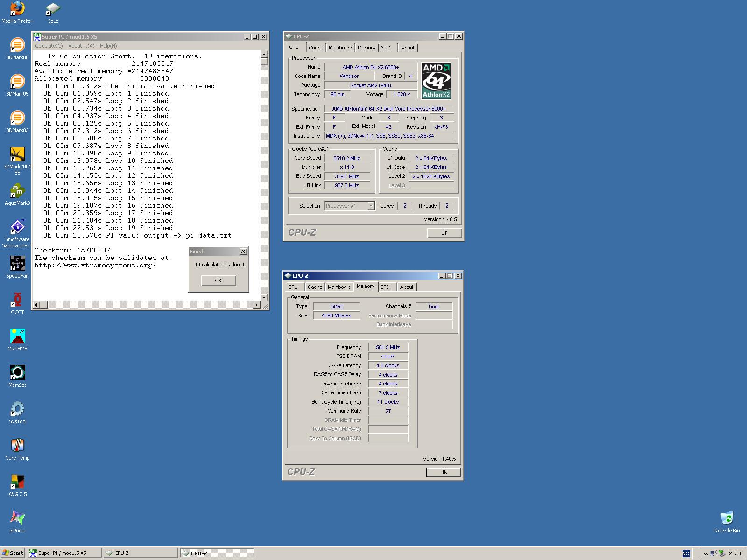The width and height of the screenshot is (747, 560).
Task: Select active CPU-Z taskbar button
Action: [217, 553]
